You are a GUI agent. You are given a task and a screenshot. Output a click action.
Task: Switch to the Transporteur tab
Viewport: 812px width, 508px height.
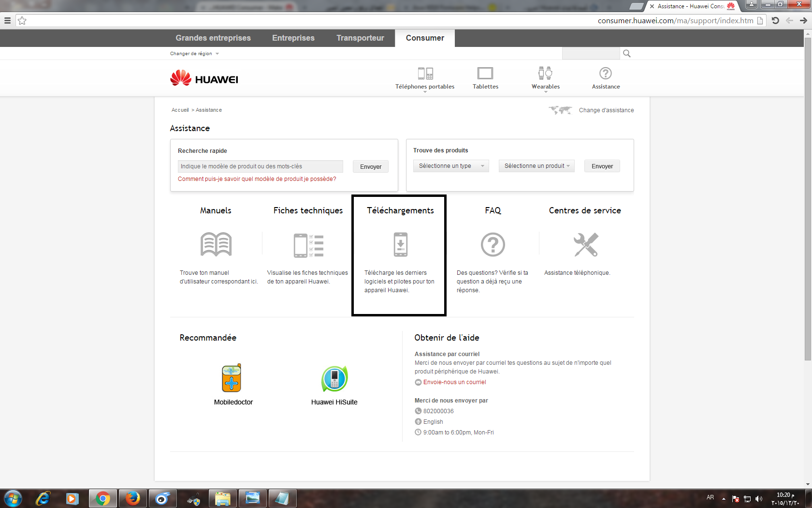(361, 38)
